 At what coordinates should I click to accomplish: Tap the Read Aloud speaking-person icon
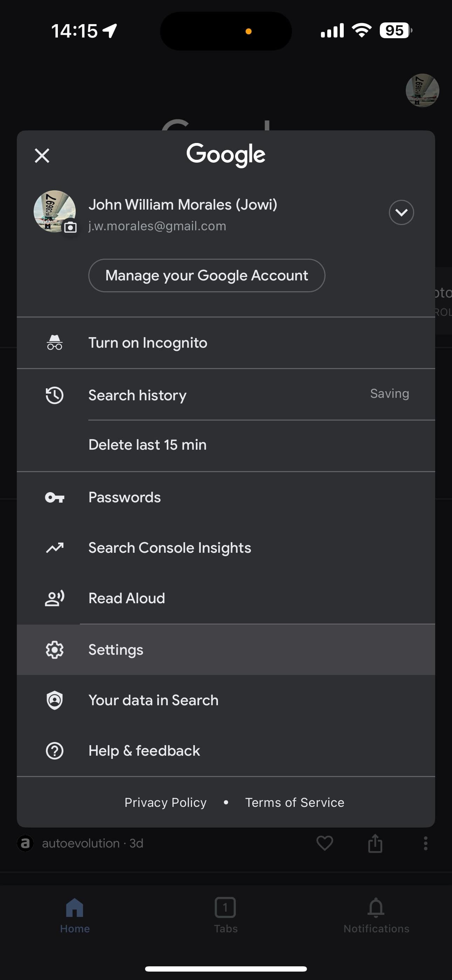click(54, 598)
